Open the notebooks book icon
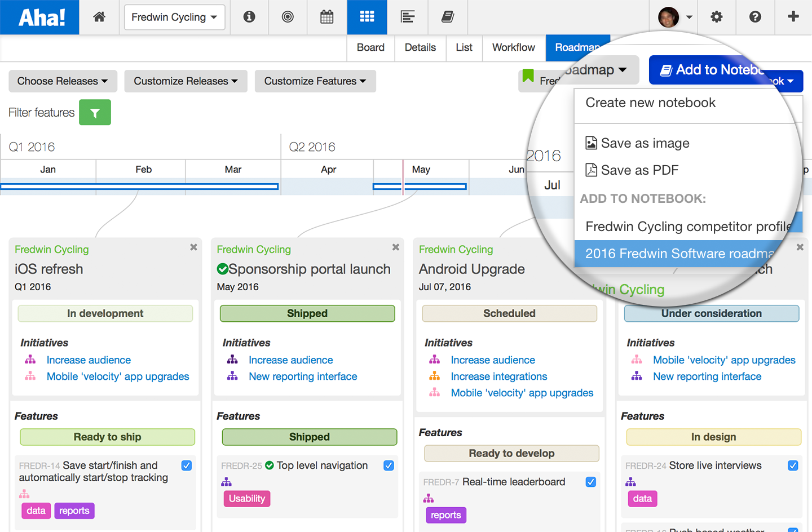Screen dimensions: 812x532 (x=448, y=17)
